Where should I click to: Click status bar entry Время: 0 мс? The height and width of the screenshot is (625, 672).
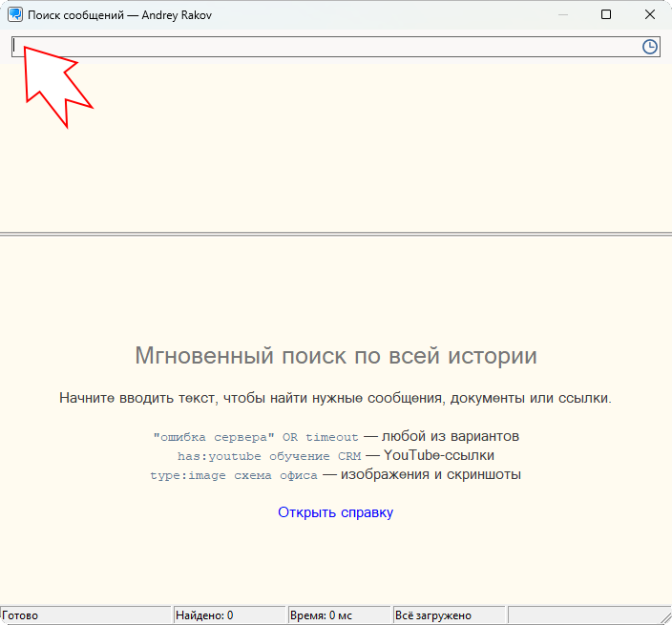321,615
